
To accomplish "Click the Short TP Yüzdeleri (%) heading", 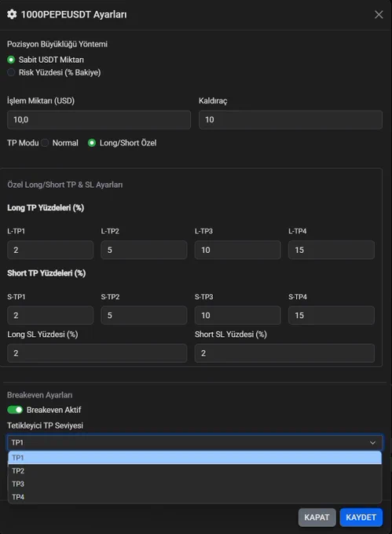I will [x=46, y=273].
